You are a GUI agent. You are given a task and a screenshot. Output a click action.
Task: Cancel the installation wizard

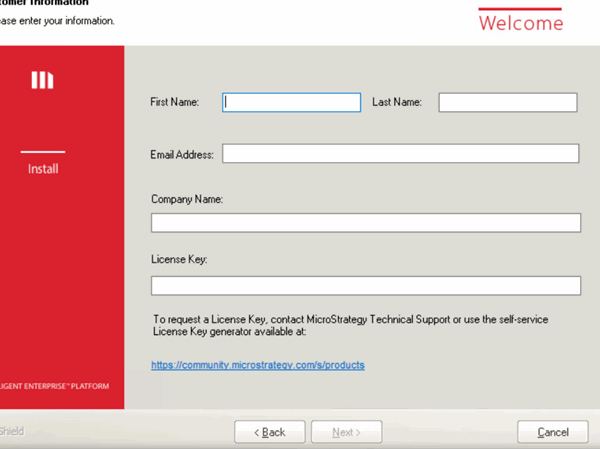click(552, 432)
